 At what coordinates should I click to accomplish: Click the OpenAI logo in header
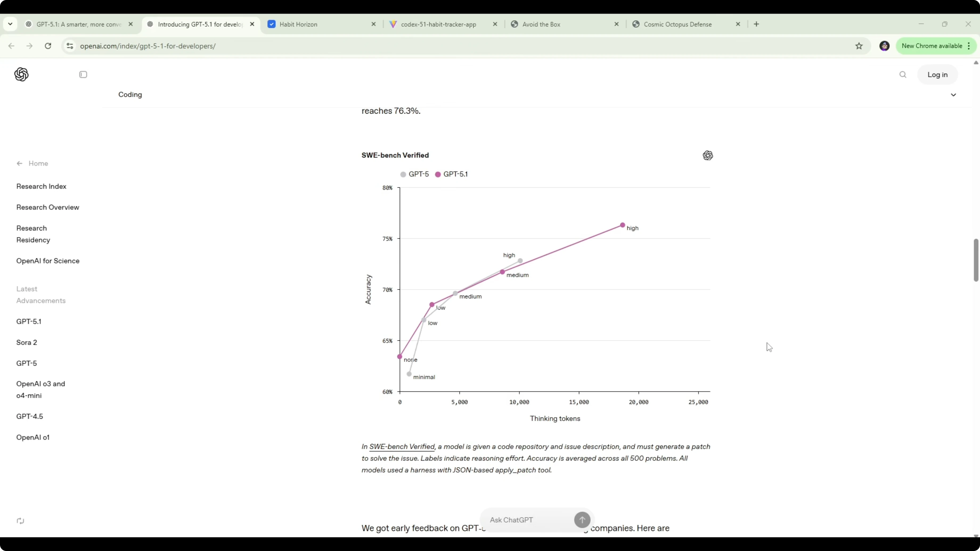pos(21,75)
